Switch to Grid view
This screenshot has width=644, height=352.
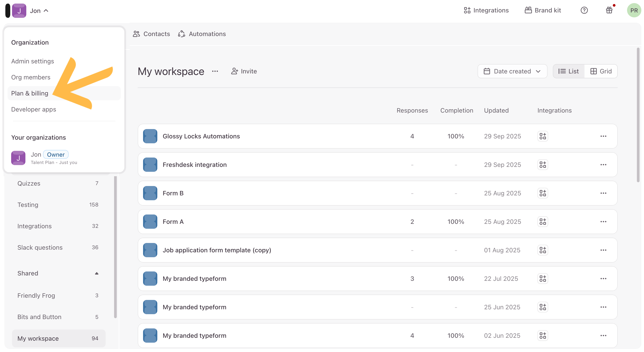pos(601,71)
